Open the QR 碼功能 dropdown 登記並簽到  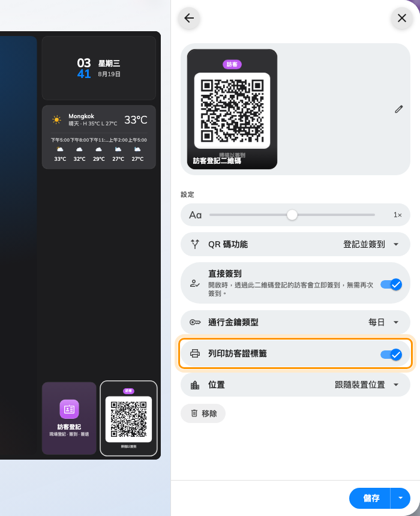pyautogui.click(x=371, y=244)
